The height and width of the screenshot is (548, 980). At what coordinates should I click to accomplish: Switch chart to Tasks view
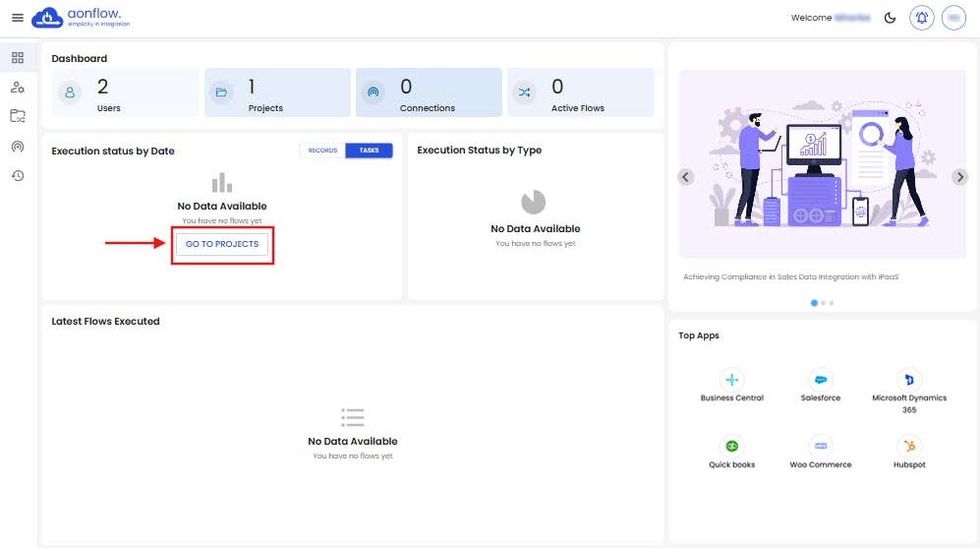pos(369,151)
